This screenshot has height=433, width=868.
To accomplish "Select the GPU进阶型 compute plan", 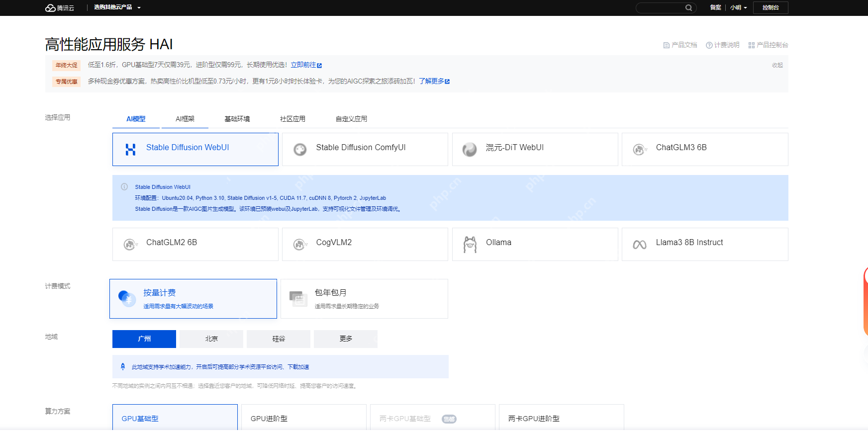I will tap(303, 419).
